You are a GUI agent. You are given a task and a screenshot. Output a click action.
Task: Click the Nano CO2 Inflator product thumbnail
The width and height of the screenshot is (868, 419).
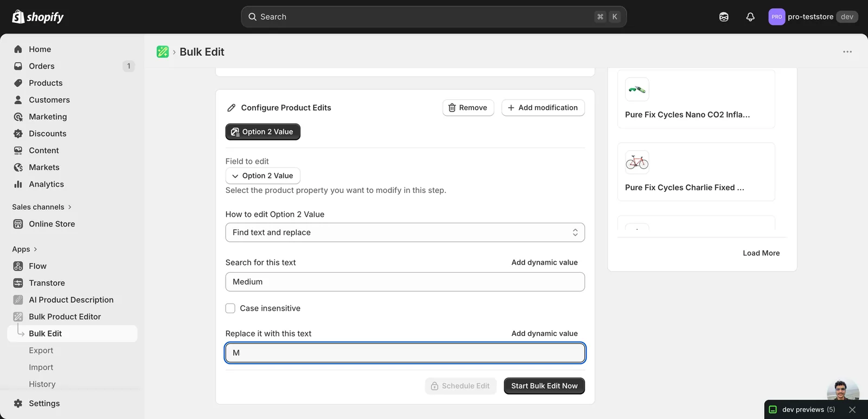click(637, 89)
